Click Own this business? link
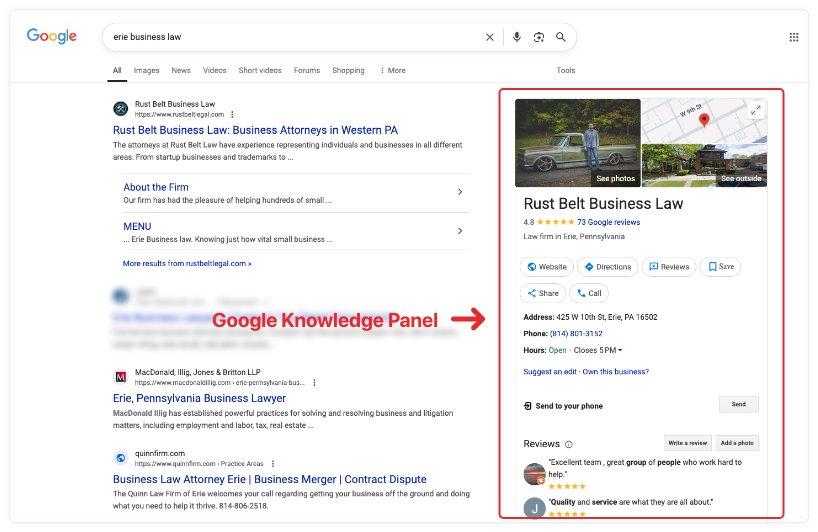This screenshot has height=532, width=818. (616, 372)
